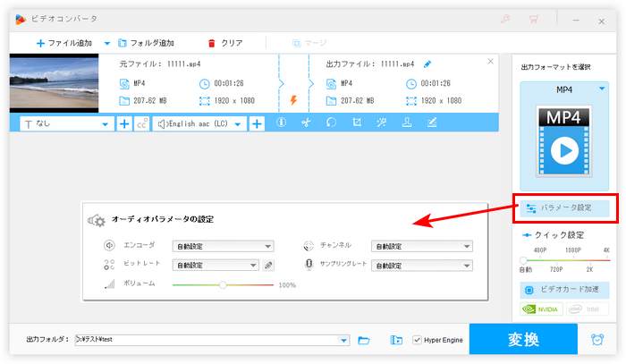
Task: Click the lightning acceleration icon
Action: coord(294,100)
